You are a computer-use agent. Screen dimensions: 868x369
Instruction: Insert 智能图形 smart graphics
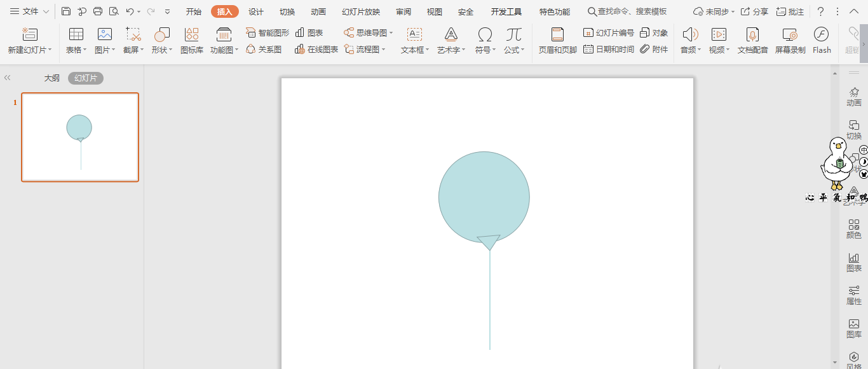[266, 32]
